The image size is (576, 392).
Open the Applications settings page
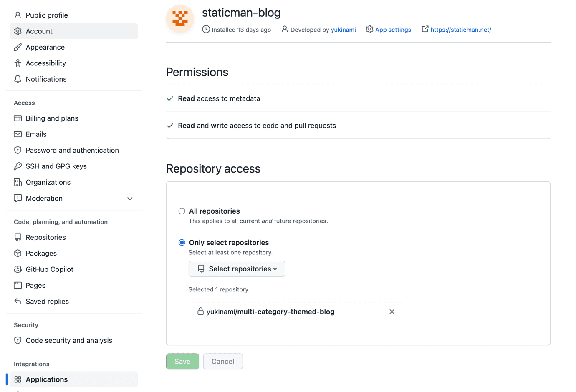47,379
